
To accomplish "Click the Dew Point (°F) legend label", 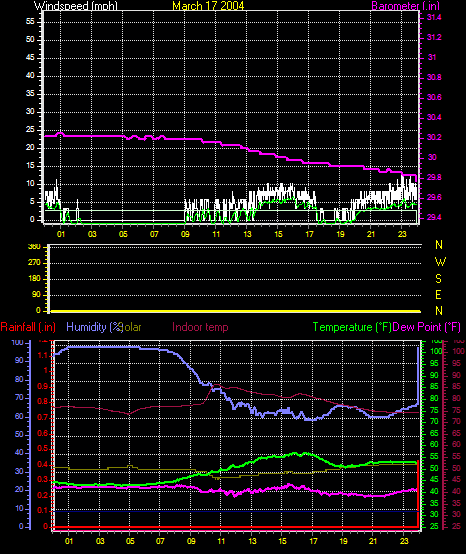I will coord(426,327).
